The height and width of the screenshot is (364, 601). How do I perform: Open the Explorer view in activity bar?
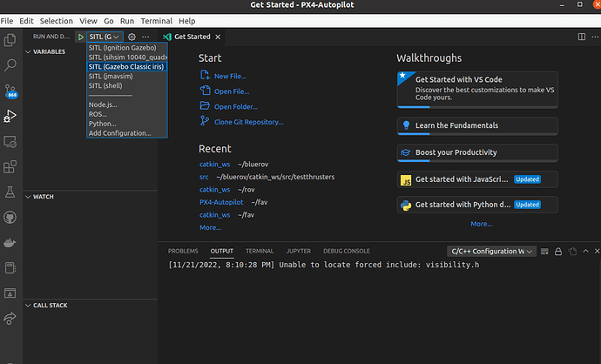[10, 40]
